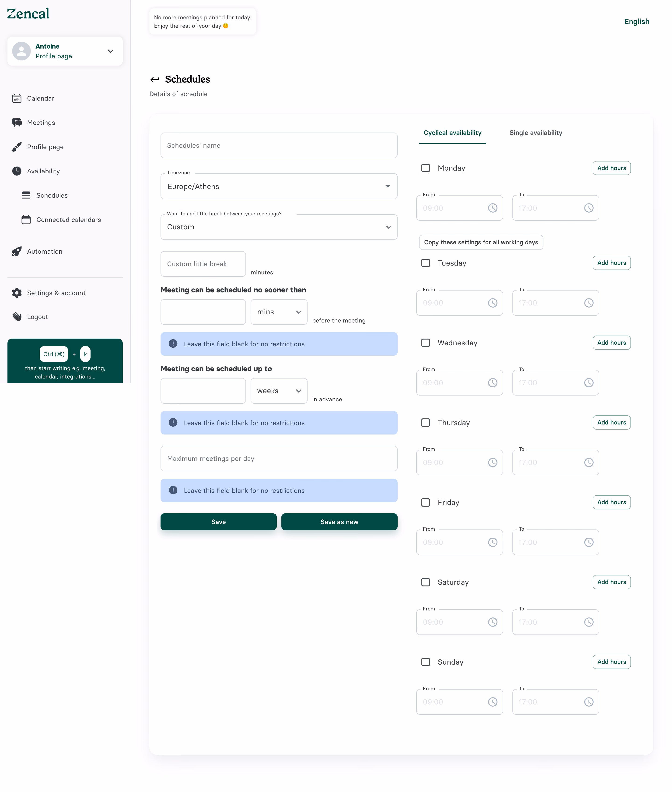Click clock icon in Saturday From field

(493, 622)
